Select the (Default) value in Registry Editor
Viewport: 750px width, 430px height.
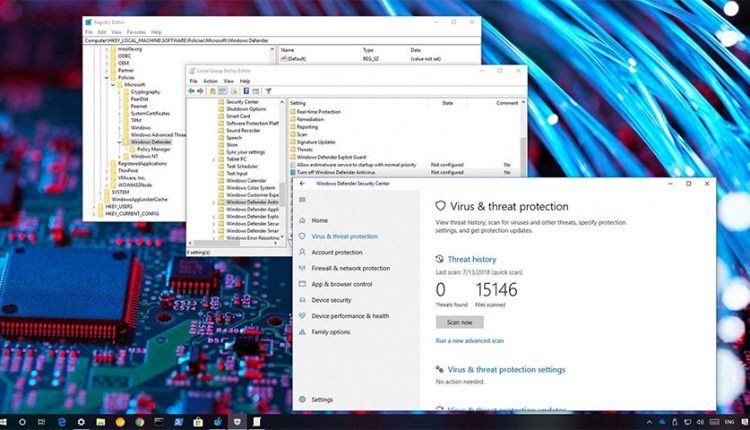click(x=296, y=59)
